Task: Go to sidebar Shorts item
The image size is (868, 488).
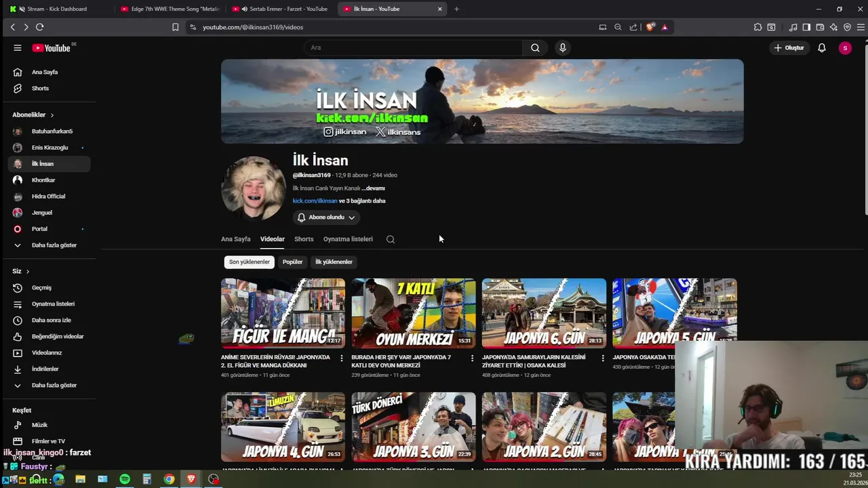Action: (x=49, y=88)
